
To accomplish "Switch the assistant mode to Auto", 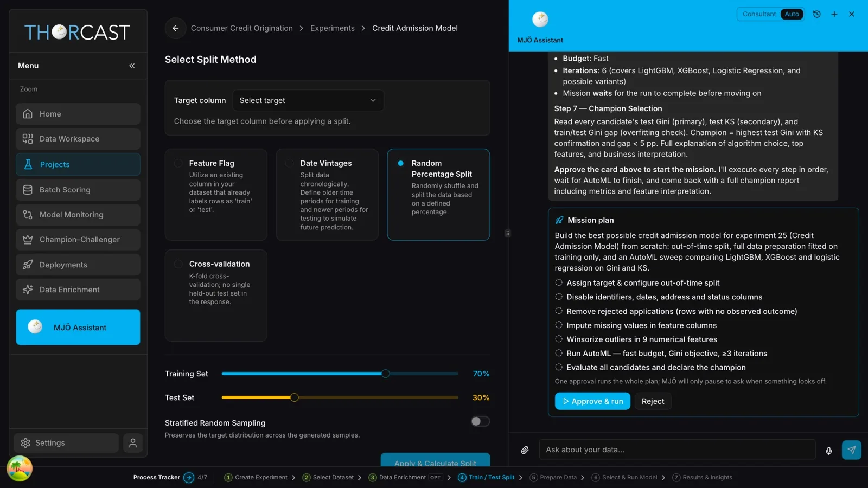I will coord(792,14).
